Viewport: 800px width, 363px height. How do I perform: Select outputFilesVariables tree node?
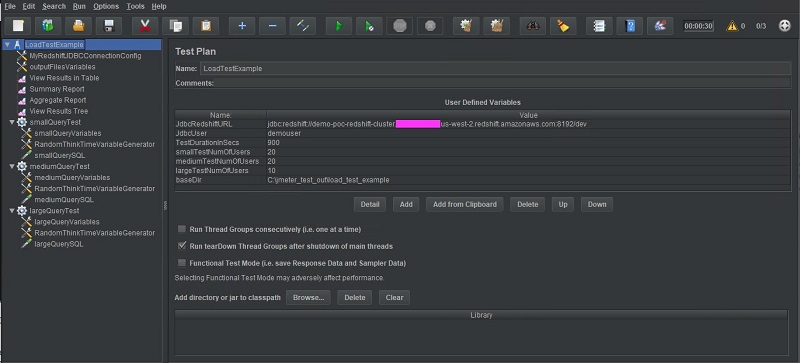(x=62, y=67)
